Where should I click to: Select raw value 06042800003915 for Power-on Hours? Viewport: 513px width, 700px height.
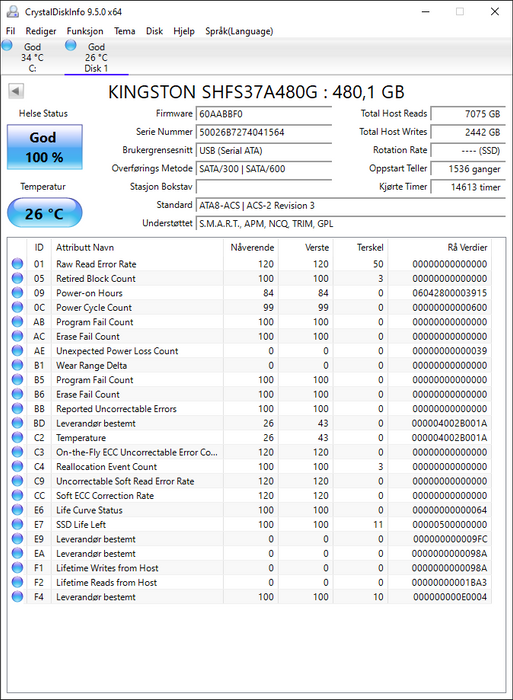[x=450, y=293]
